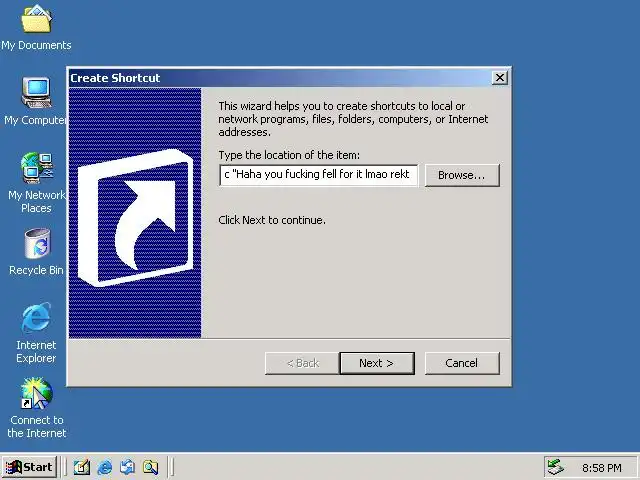Image resolution: width=640 pixels, height=480 pixels.
Task: Close the Create Shortcut dialog
Action: click(x=500, y=78)
